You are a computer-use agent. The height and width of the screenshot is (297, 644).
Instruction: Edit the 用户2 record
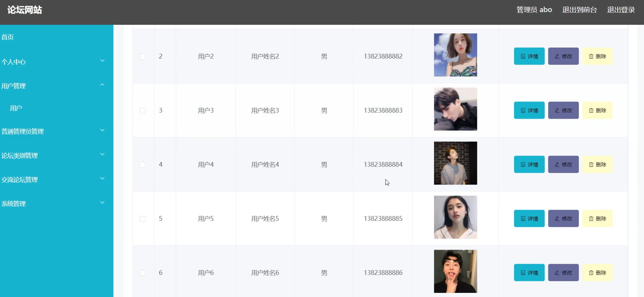(563, 56)
